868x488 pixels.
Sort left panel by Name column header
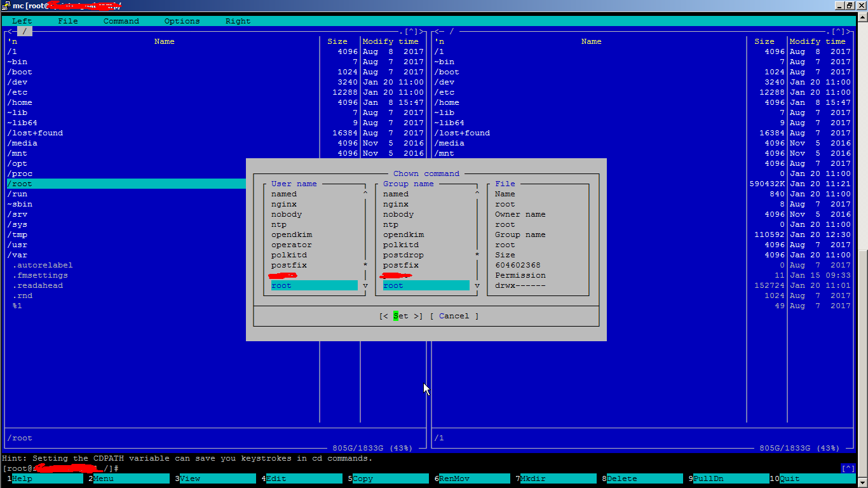[x=165, y=41]
